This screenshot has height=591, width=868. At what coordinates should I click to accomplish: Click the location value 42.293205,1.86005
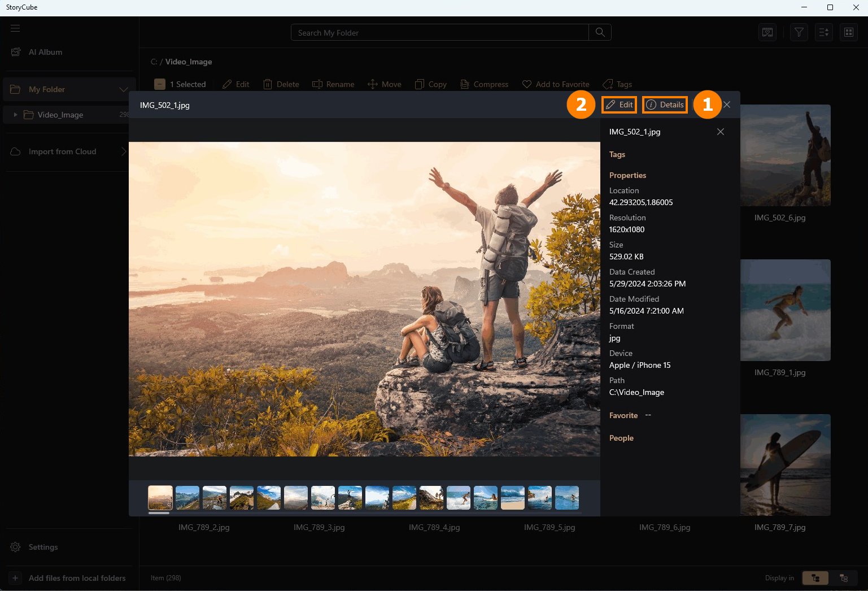click(x=641, y=202)
